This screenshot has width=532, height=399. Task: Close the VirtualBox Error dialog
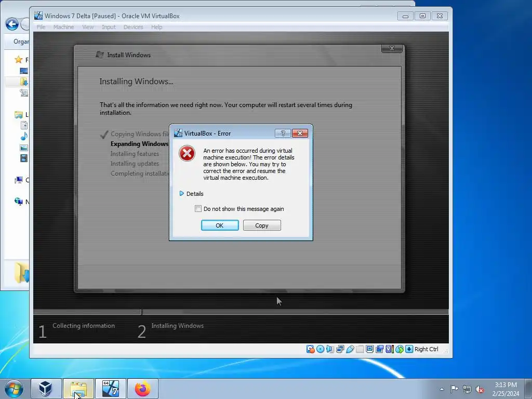coord(300,134)
